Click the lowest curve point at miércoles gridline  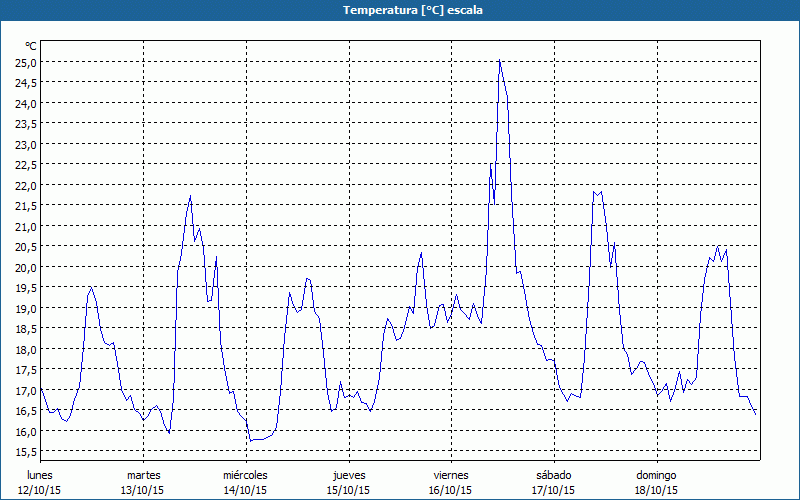[x=250, y=440]
